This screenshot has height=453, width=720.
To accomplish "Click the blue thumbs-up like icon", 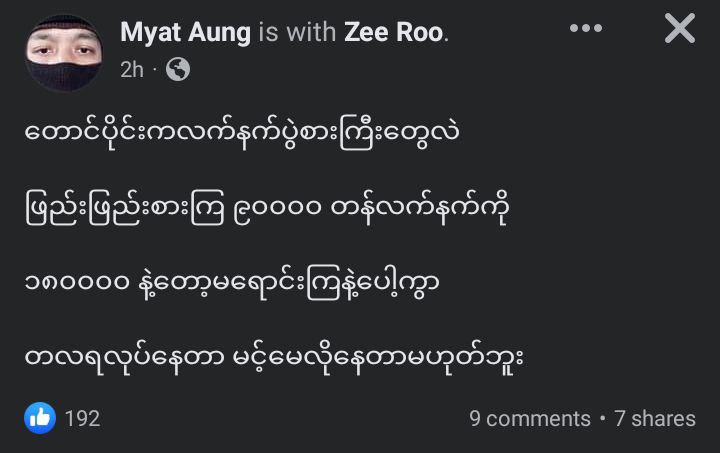I will [40, 418].
